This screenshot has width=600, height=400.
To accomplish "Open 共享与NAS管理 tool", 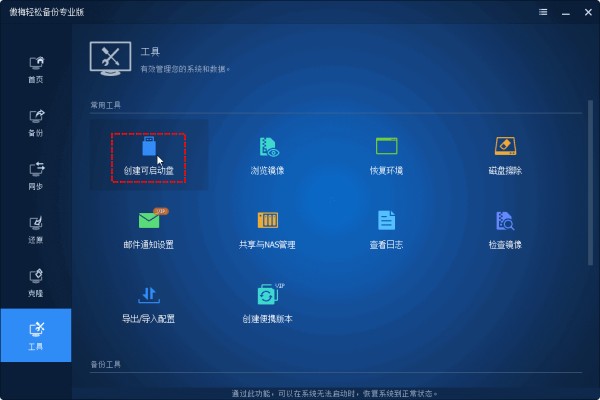I will 267,230.
